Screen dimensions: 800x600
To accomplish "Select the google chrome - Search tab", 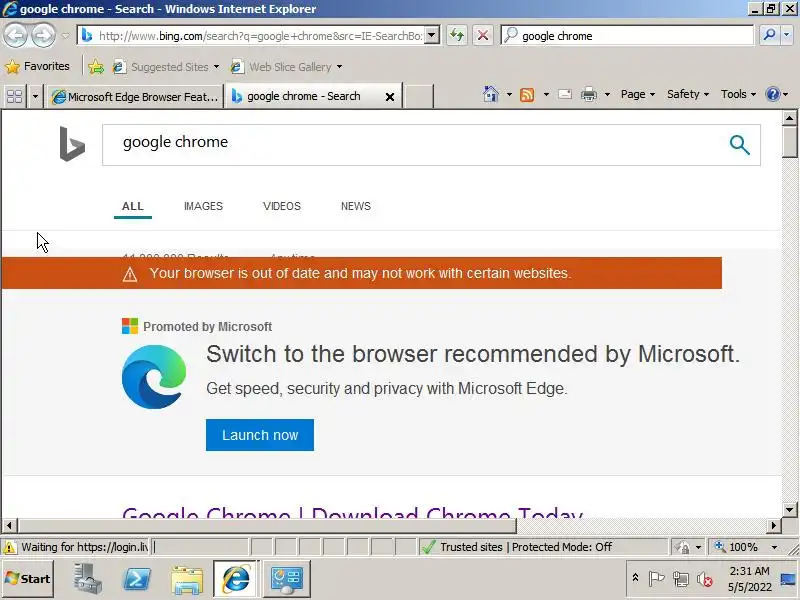I will coord(304,96).
